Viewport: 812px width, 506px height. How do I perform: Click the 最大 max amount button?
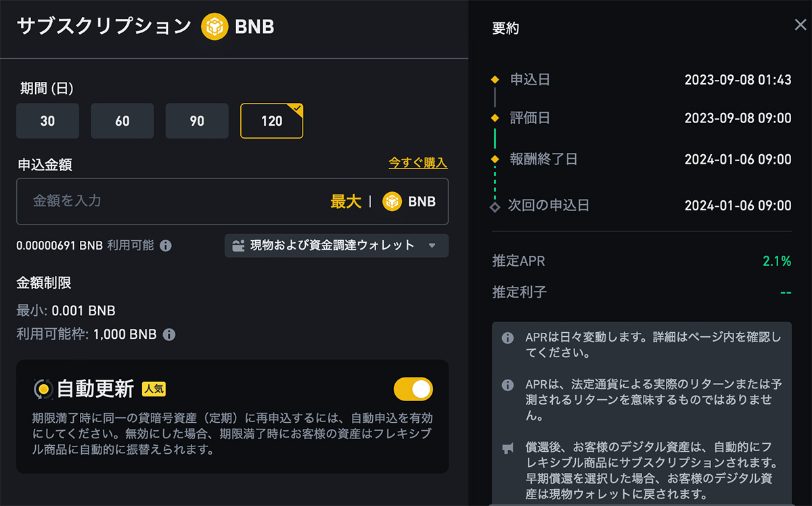coord(346,202)
